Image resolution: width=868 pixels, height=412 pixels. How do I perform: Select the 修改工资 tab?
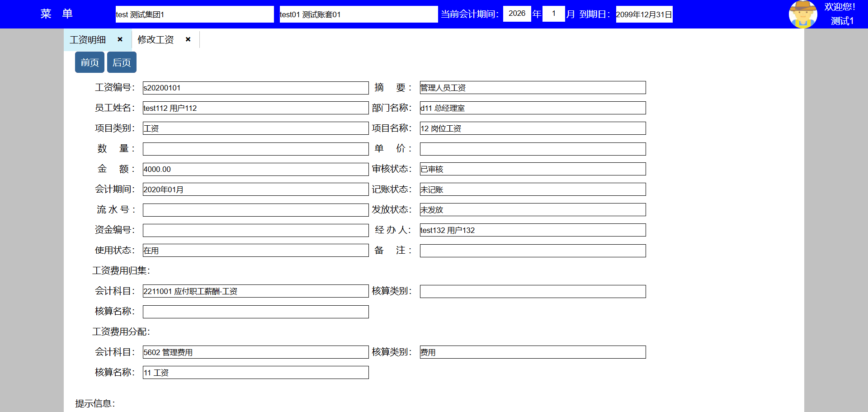coord(156,40)
